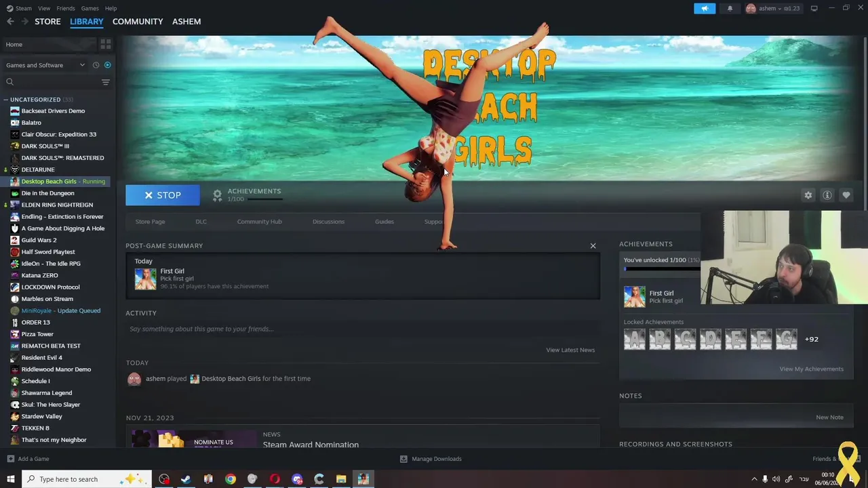Go back with the left arrow
The height and width of the screenshot is (488, 868).
coord(10,22)
